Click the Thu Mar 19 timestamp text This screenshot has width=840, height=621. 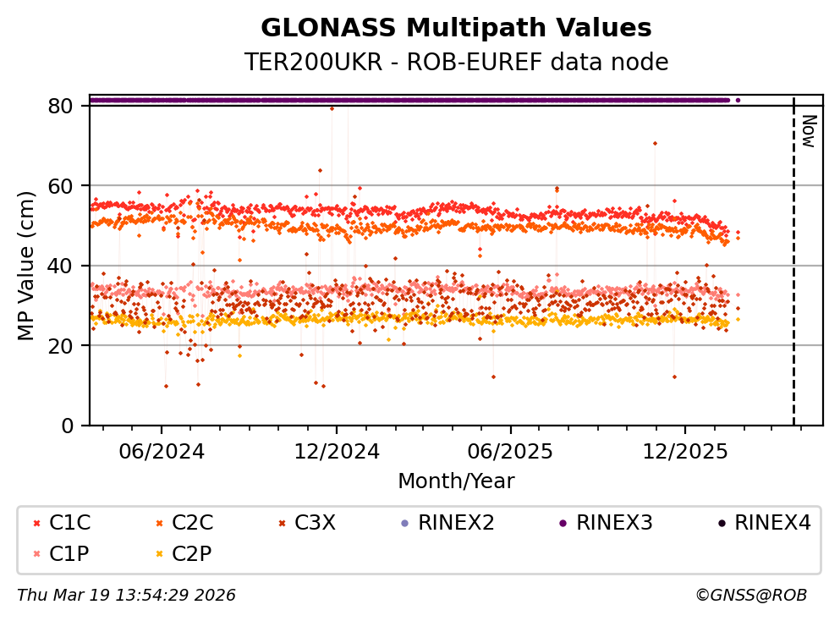[x=126, y=596]
